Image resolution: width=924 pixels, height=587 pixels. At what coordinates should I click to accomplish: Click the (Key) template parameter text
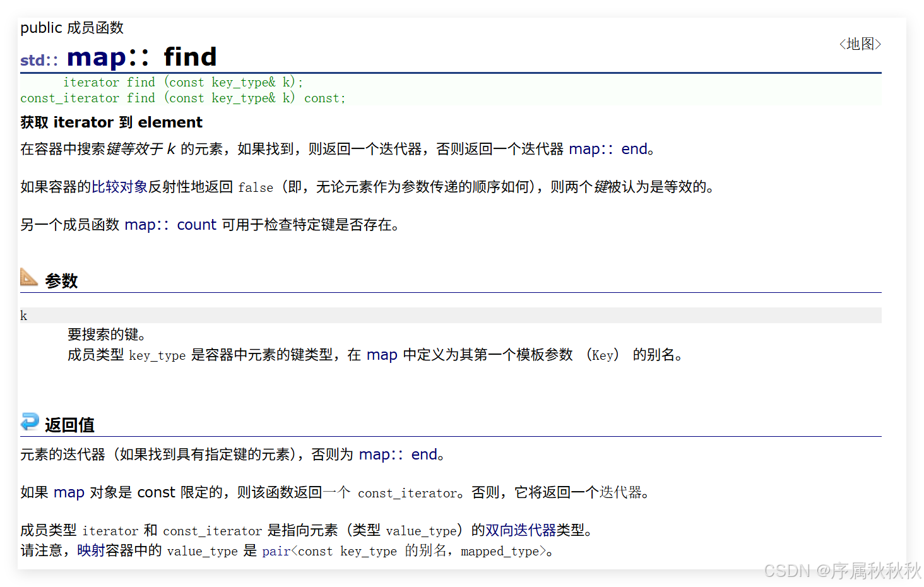[x=603, y=355]
